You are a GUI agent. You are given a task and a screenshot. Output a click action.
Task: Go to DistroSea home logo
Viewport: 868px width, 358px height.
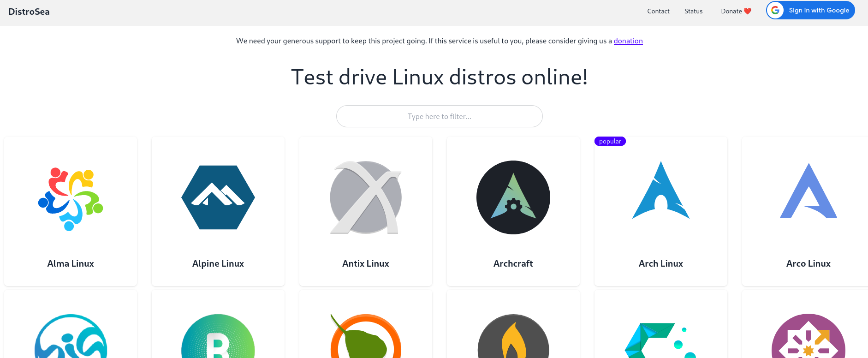pos(29,12)
